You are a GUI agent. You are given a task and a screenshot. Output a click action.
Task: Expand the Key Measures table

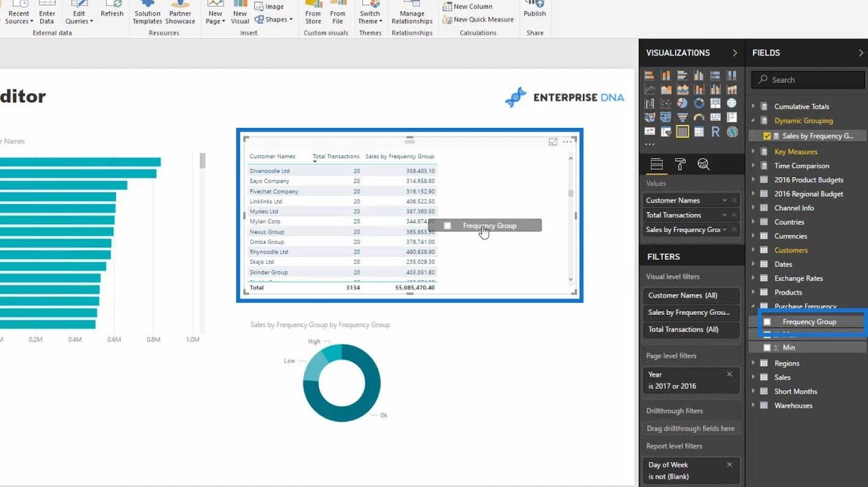click(x=753, y=151)
